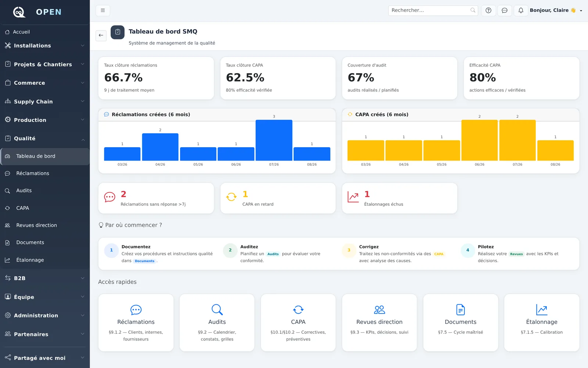588x368 pixels.
Task: Click the Partenaires people icon
Action: coord(8,334)
